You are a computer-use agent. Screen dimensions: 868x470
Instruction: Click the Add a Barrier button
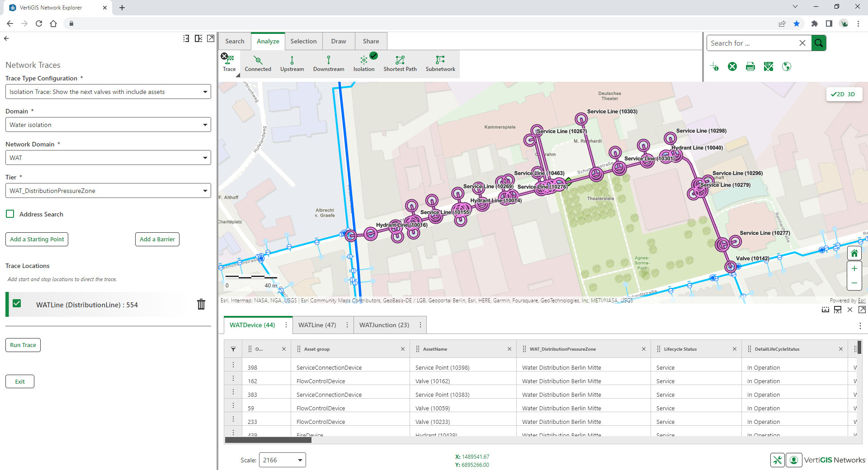point(157,239)
